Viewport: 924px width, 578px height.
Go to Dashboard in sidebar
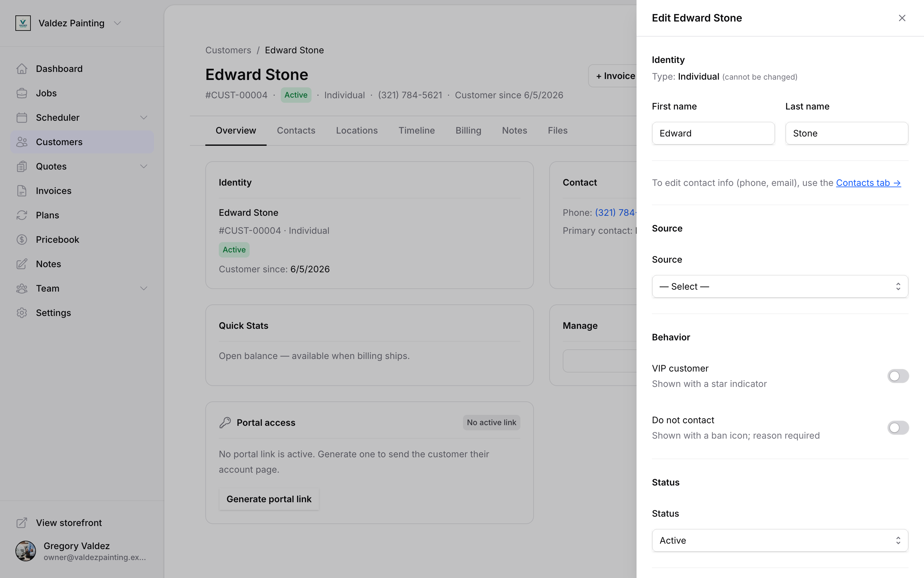[82, 69]
